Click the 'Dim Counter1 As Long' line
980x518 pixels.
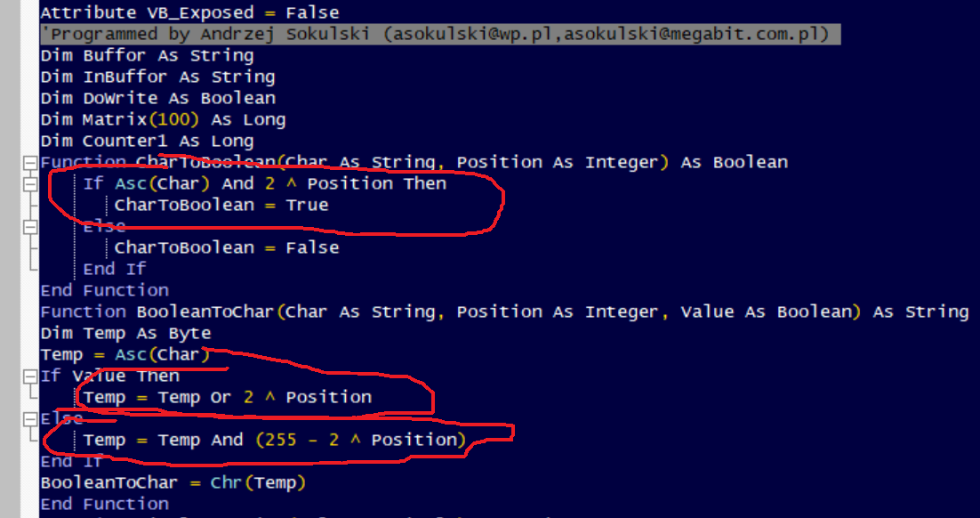[147, 142]
